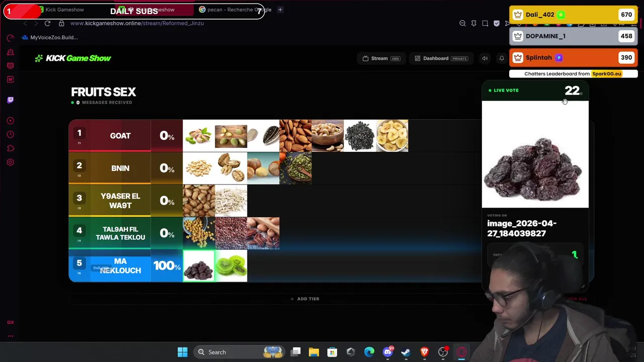Click the hazelnut thumbnail in BNIN tier
644x362 pixels.
263,168
